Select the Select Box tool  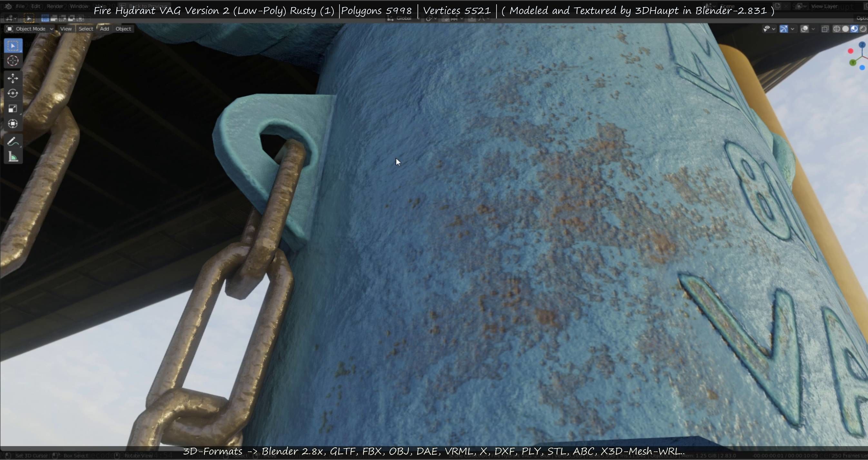tap(13, 45)
